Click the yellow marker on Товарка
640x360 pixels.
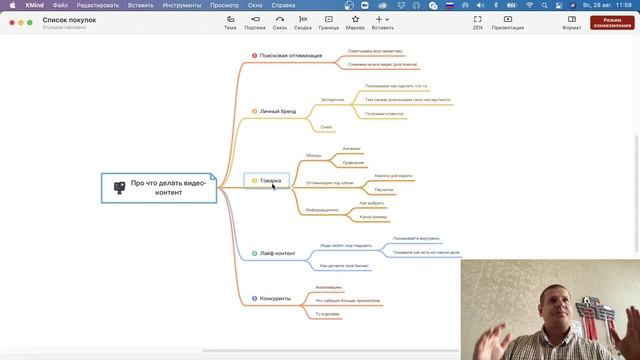[254, 180]
